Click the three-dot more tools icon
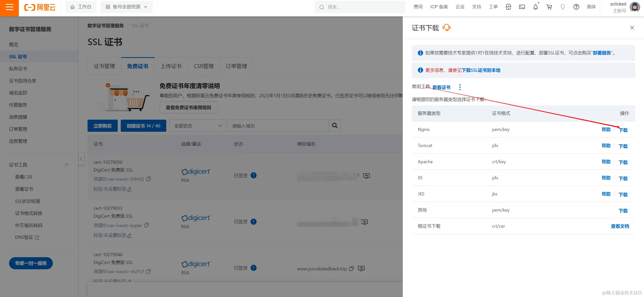The height and width of the screenshot is (297, 644). click(x=460, y=87)
